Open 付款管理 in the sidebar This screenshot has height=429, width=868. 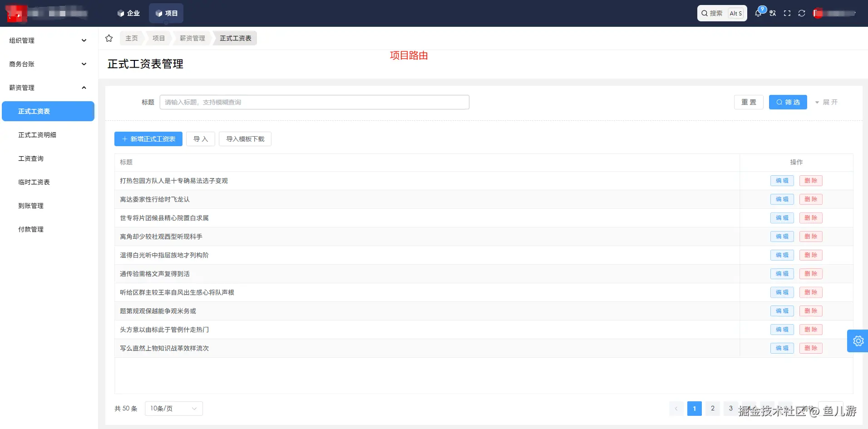point(48,229)
